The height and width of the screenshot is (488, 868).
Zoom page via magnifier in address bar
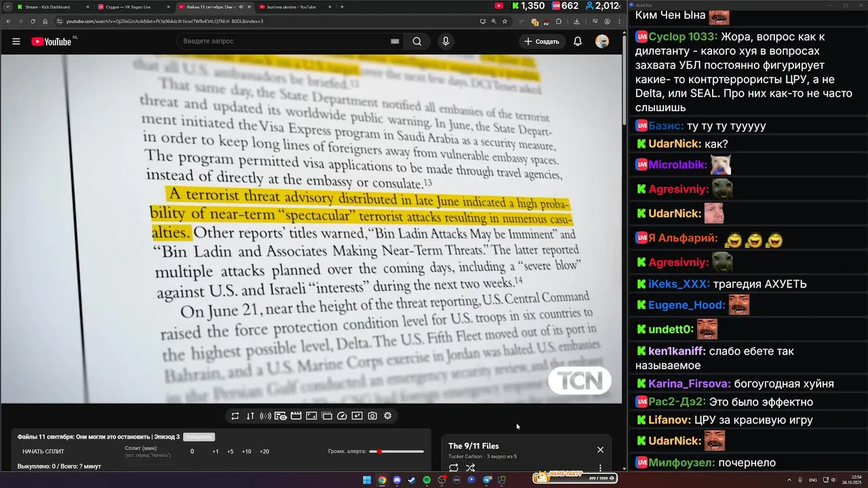click(494, 21)
